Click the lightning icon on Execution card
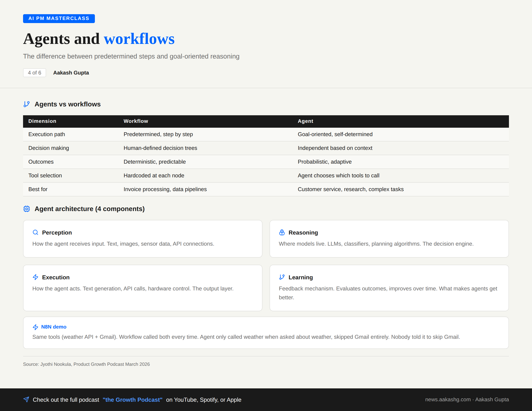 click(x=35, y=277)
